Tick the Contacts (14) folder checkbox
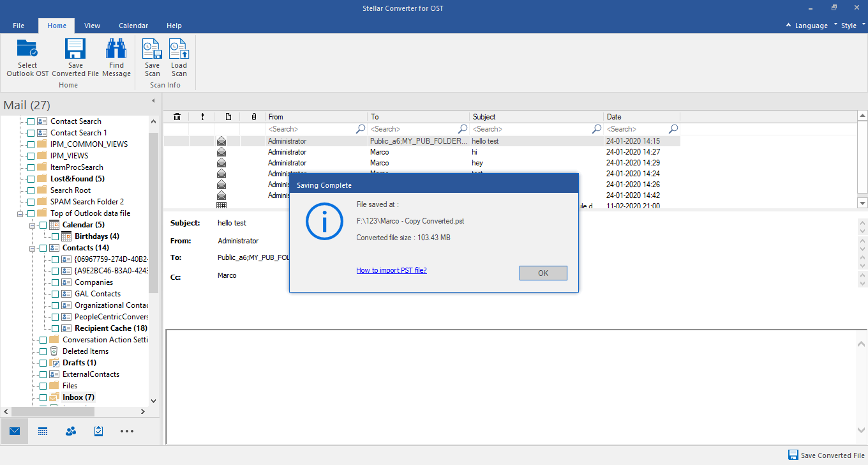Image resolution: width=868 pixels, height=465 pixels. coord(43,248)
